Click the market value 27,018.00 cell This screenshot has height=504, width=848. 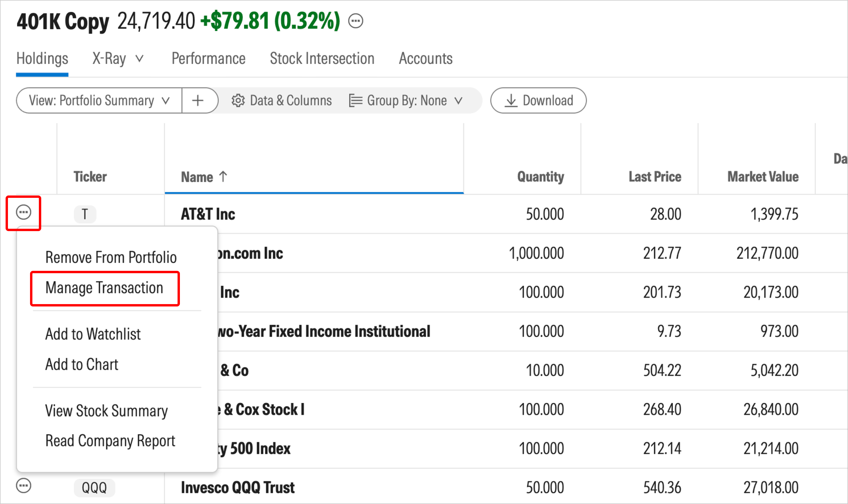(771, 488)
